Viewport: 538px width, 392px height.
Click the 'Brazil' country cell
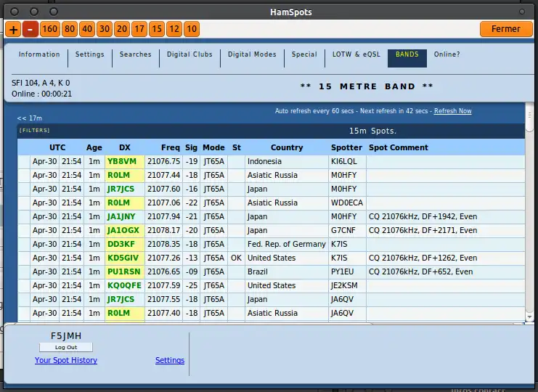coord(287,271)
